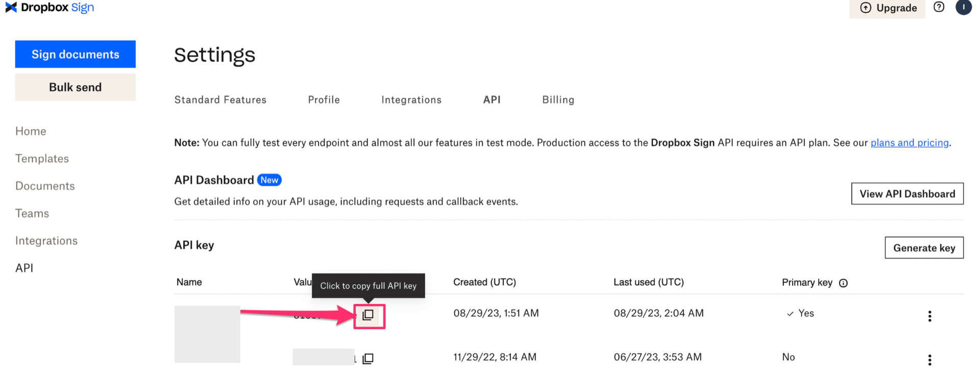Click Generate key button
The image size is (980, 377).
point(924,248)
